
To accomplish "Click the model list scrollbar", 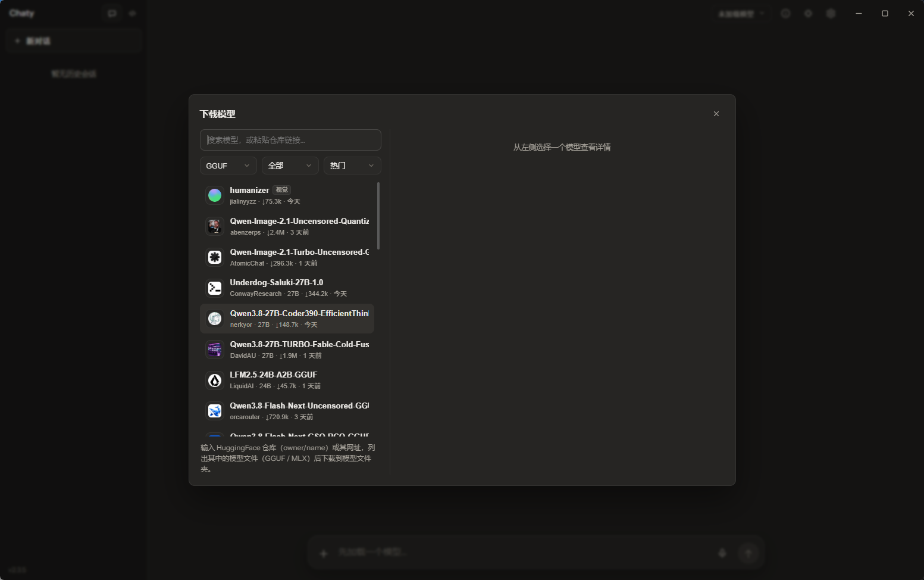I will click(378, 216).
